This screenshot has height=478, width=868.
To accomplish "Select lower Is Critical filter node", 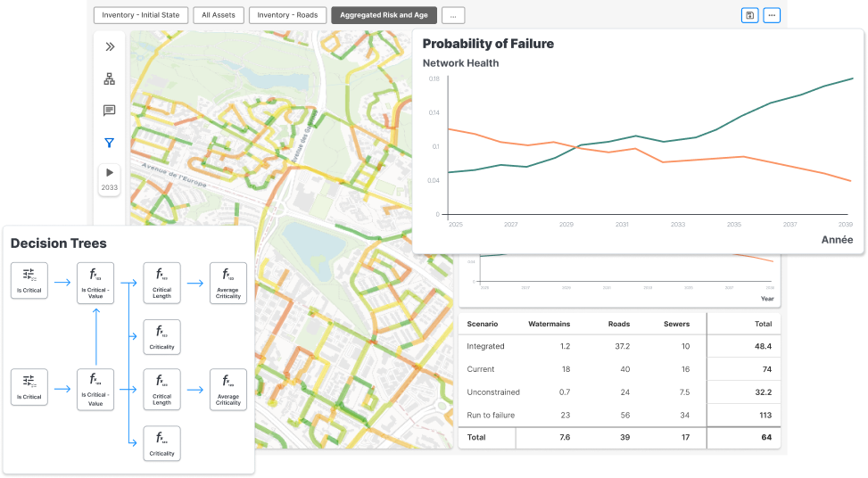I will coord(29,387).
